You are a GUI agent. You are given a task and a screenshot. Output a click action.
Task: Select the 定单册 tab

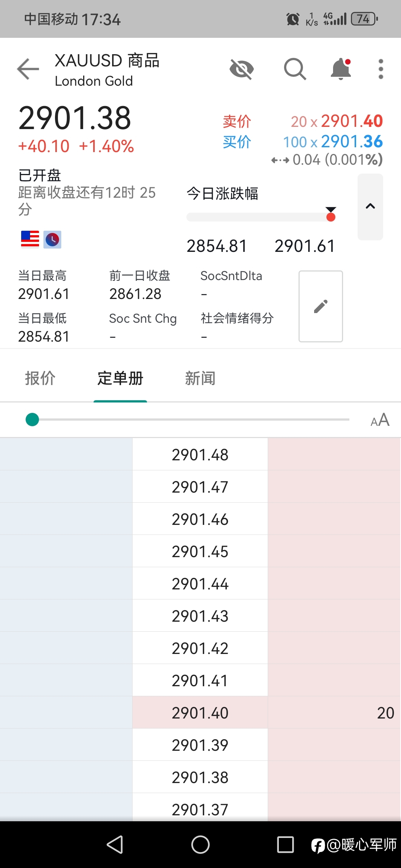pos(120,378)
